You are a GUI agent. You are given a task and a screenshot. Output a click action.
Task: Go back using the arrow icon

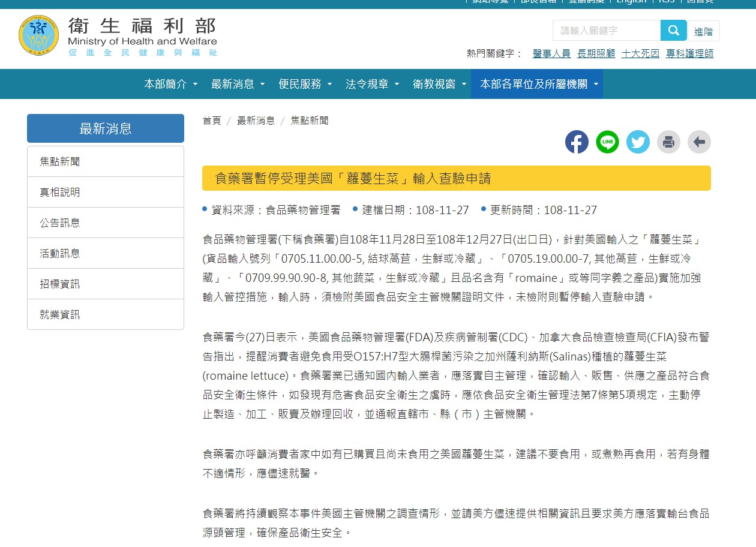tap(699, 142)
